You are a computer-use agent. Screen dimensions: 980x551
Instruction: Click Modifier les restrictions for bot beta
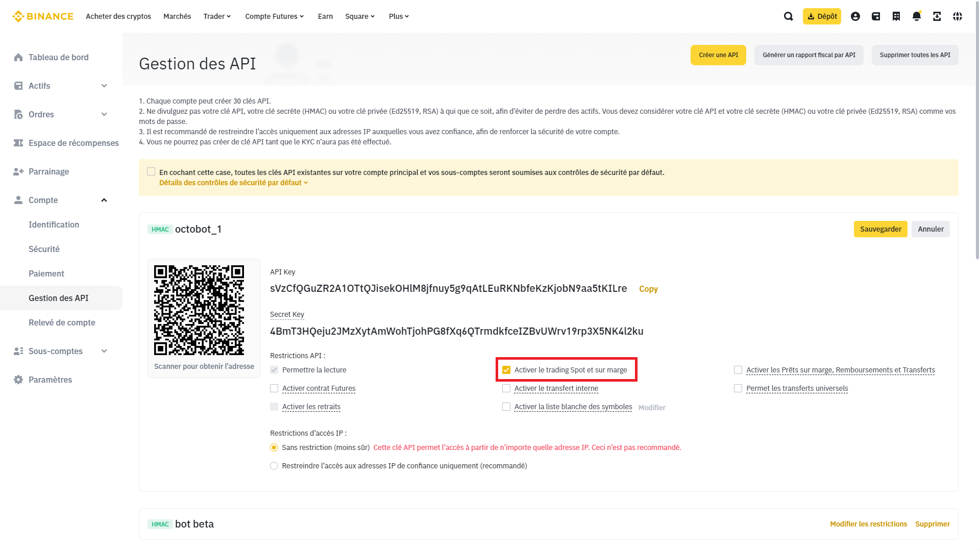(868, 524)
